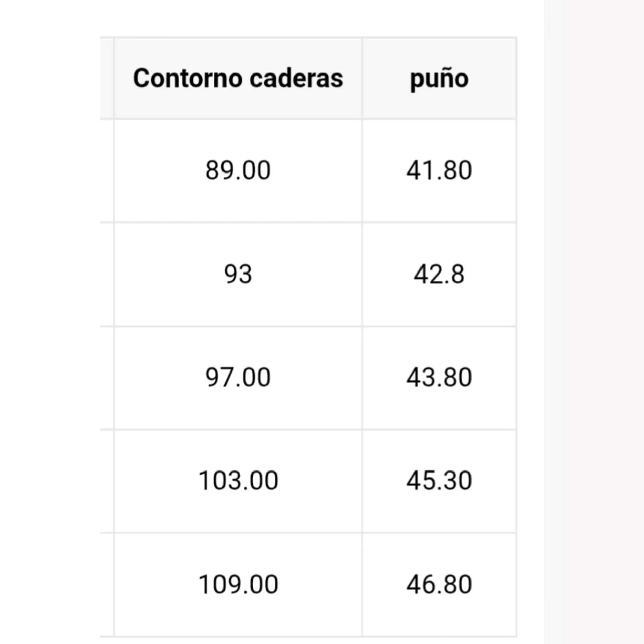Click the 103.00 hip measurement cell
This screenshot has height=644, width=644.
point(238,481)
